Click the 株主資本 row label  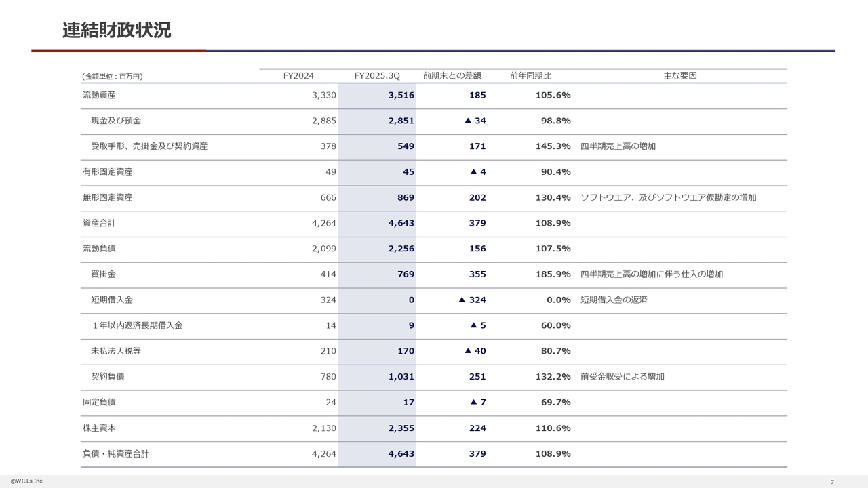click(99, 428)
